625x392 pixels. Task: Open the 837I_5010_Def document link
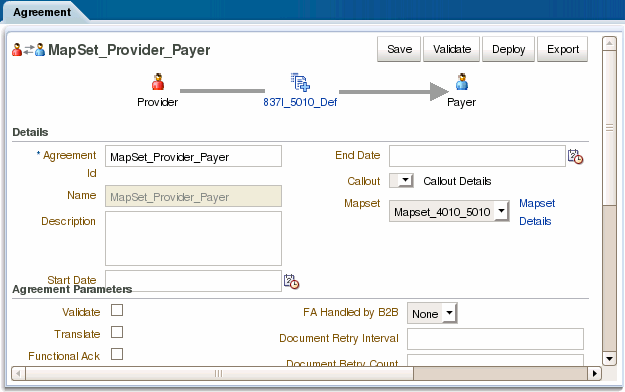pyautogui.click(x=300, y=102)
